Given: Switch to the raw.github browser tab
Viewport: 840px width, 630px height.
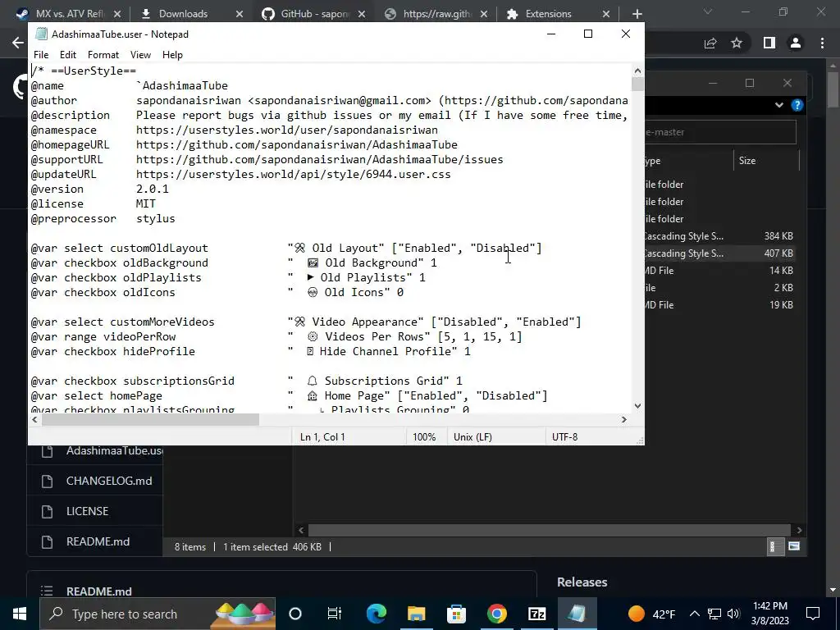Looking at the screenshot, I should [x=436, y=14].
